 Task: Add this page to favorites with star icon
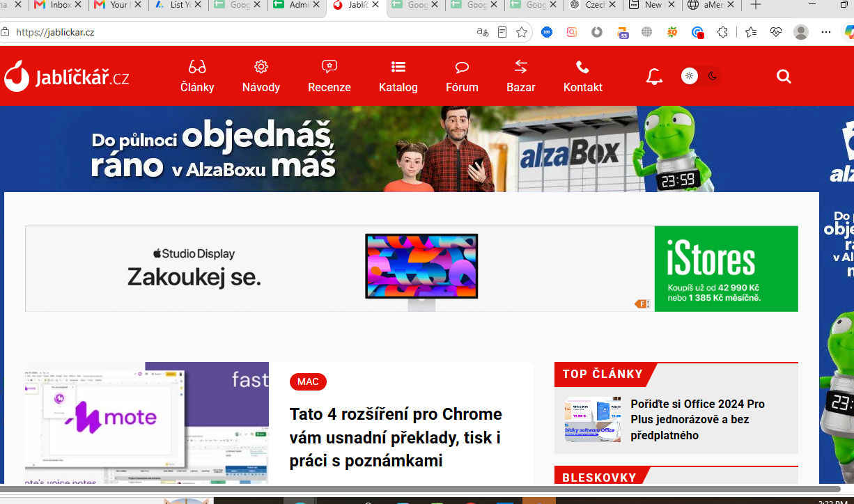[x=522, y=32]
